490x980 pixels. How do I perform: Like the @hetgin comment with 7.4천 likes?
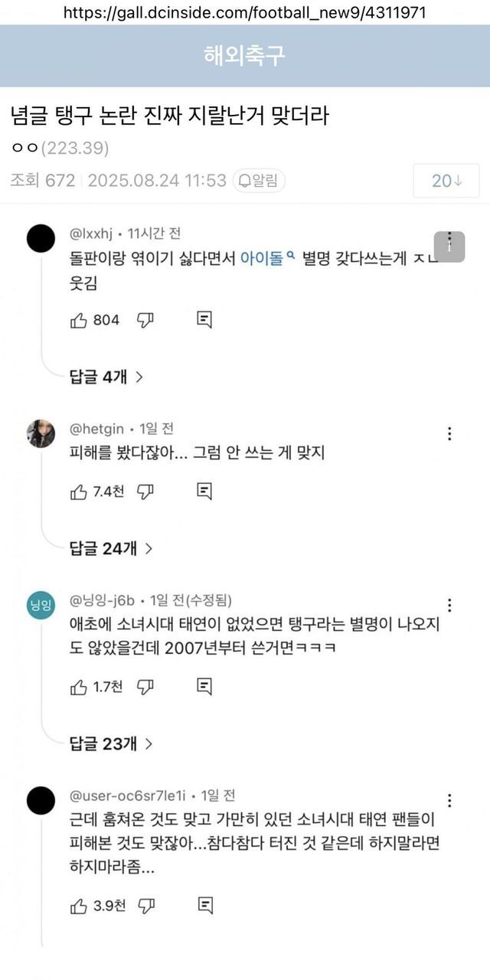(79, 492)
